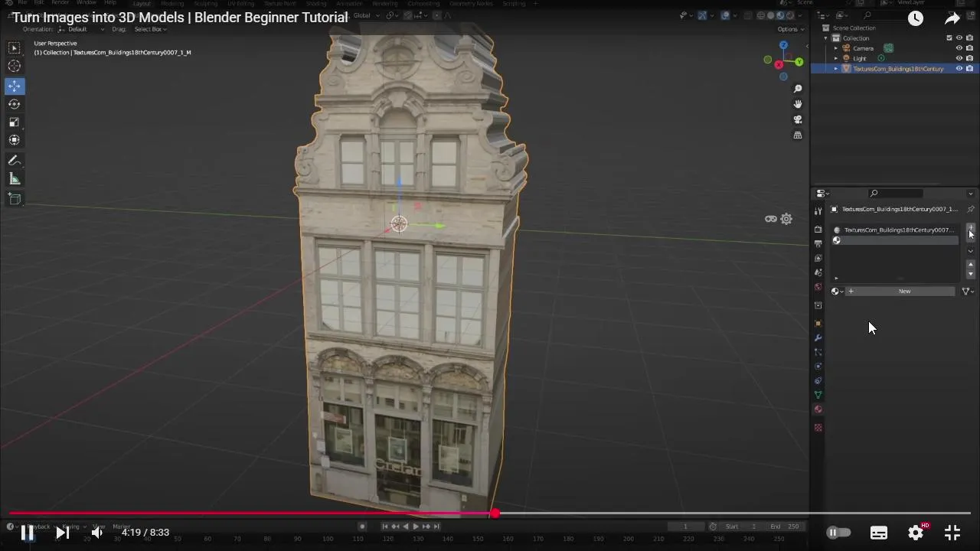Collapse the Collection tree in outliner
Screen dimensions: 980x551
pyautogui.click(x=826, y=38)
